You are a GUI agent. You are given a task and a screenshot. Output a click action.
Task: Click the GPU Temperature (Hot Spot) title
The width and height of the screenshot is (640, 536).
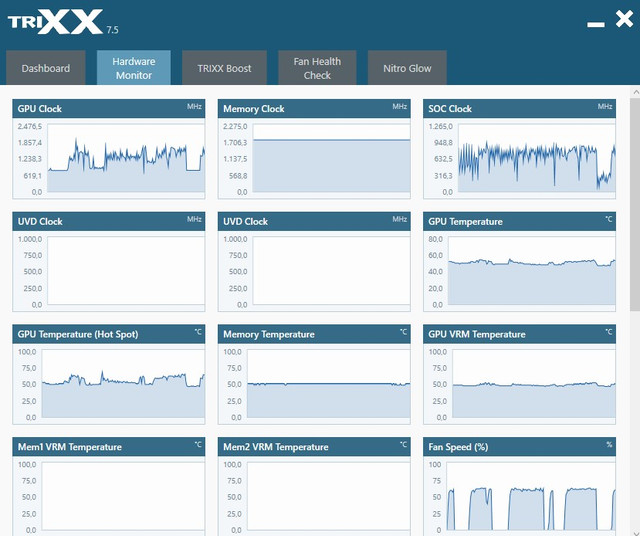click(x=78, y=334)
